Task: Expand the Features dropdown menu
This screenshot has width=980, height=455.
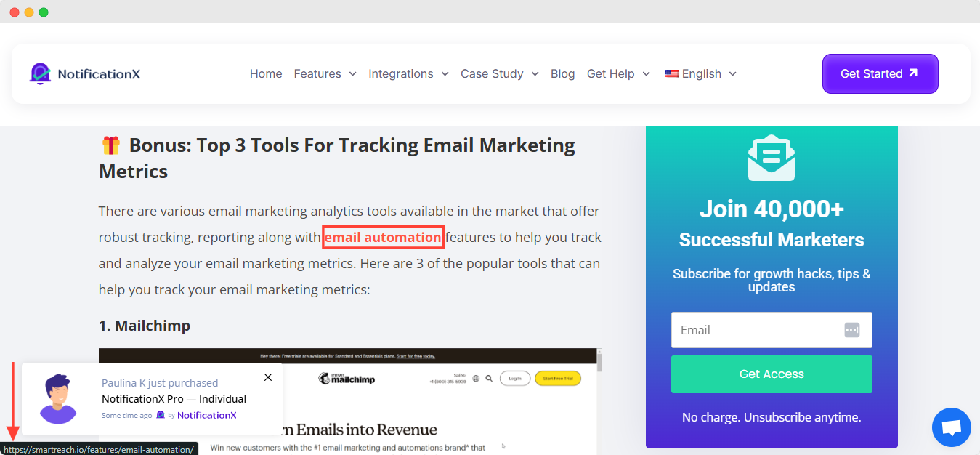Action: point(325,74)
